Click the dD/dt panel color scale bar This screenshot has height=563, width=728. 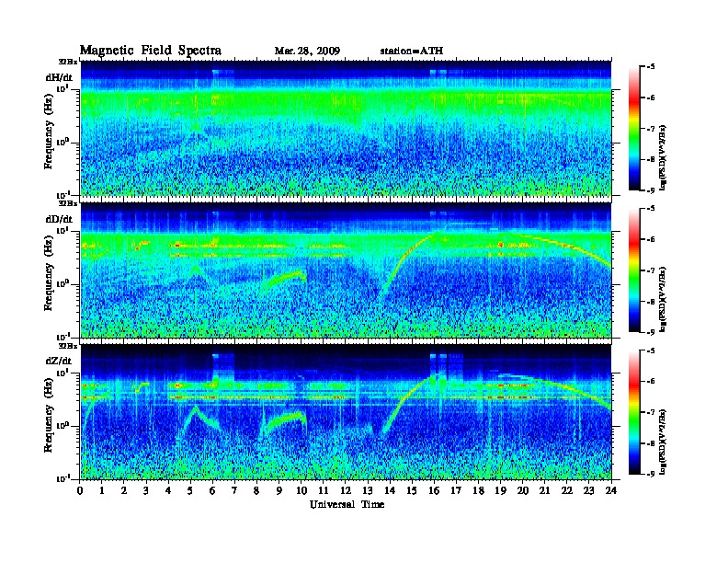click(634, 270)
